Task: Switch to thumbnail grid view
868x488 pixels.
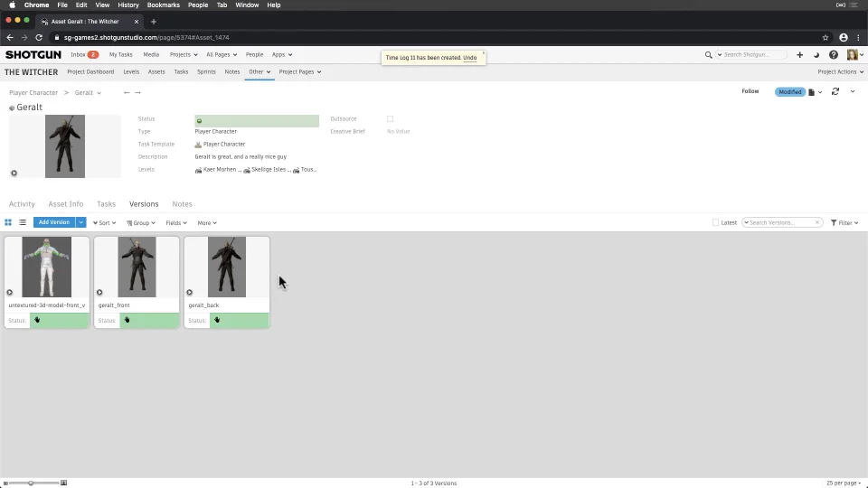Action: (x=8, y=222)
